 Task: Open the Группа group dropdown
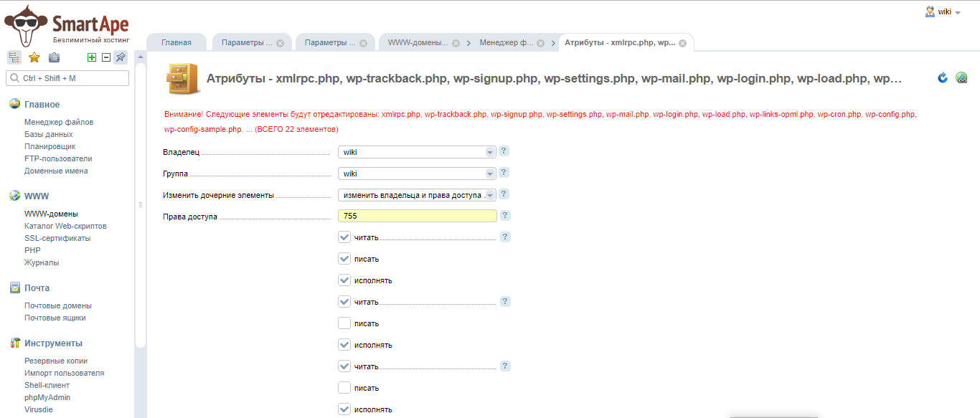point(417,174)
